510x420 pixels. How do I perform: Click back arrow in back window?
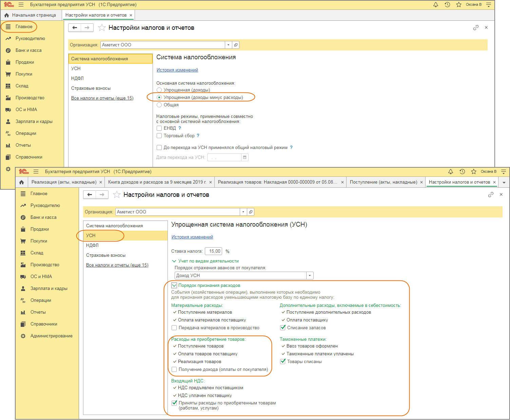75,27
